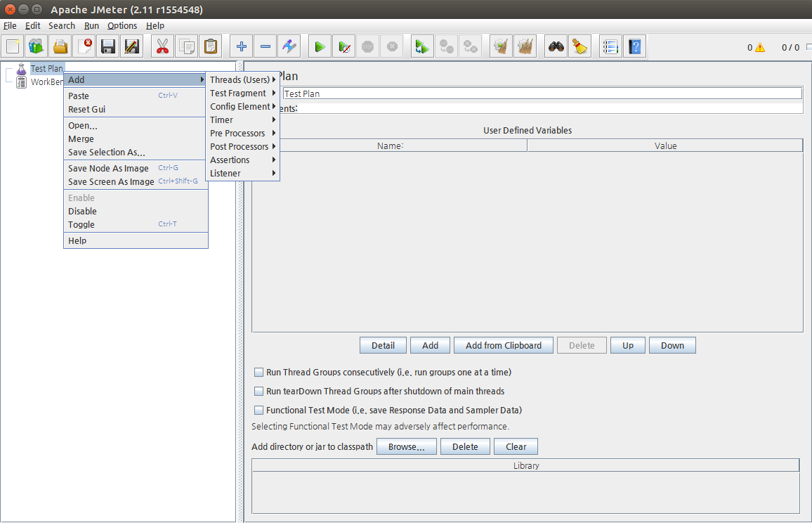Choose Disable from context menu
The image size is (812, 523).
coord(135,212)
